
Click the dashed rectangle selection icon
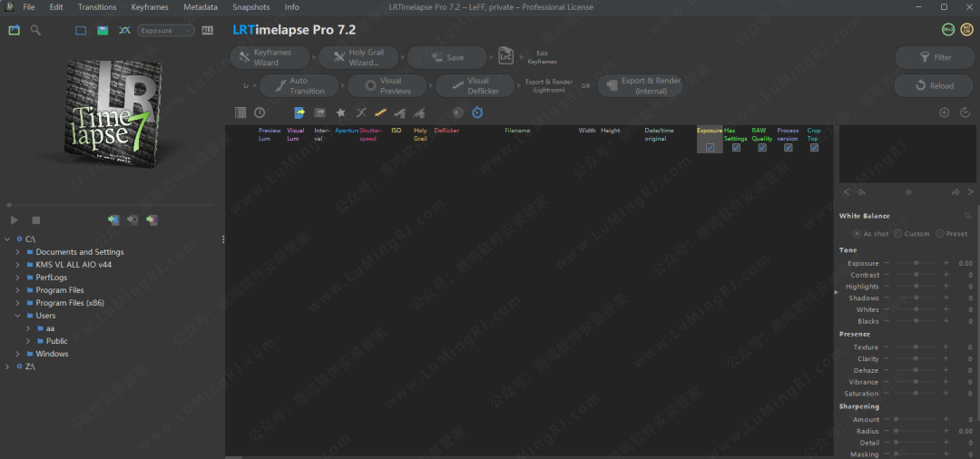[x=81, y=30]
